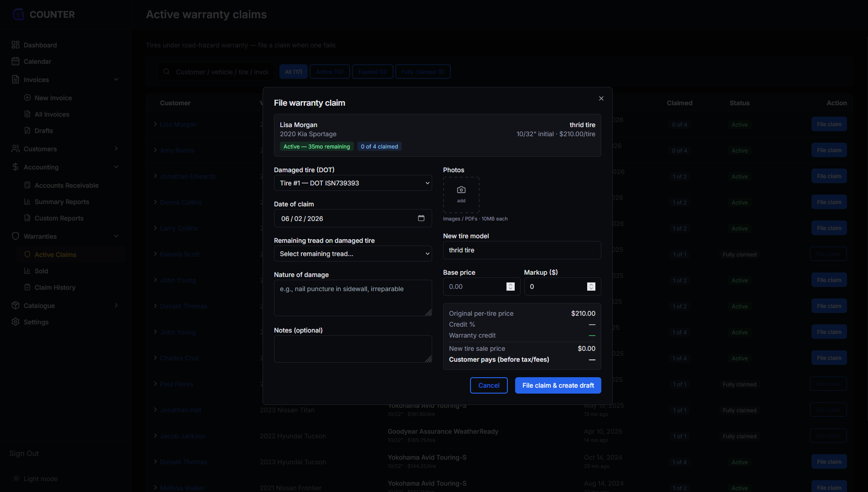The image size is (868, 492).
Task: Click the New tire model field
Action: [522, 250]
